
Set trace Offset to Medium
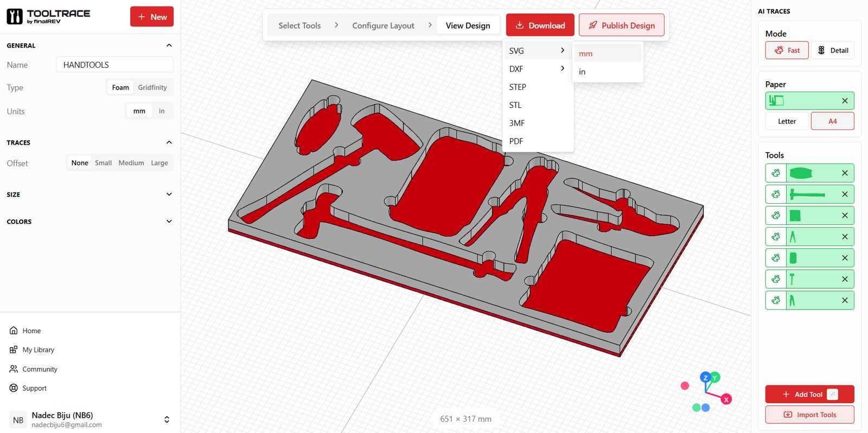(131, 163)
